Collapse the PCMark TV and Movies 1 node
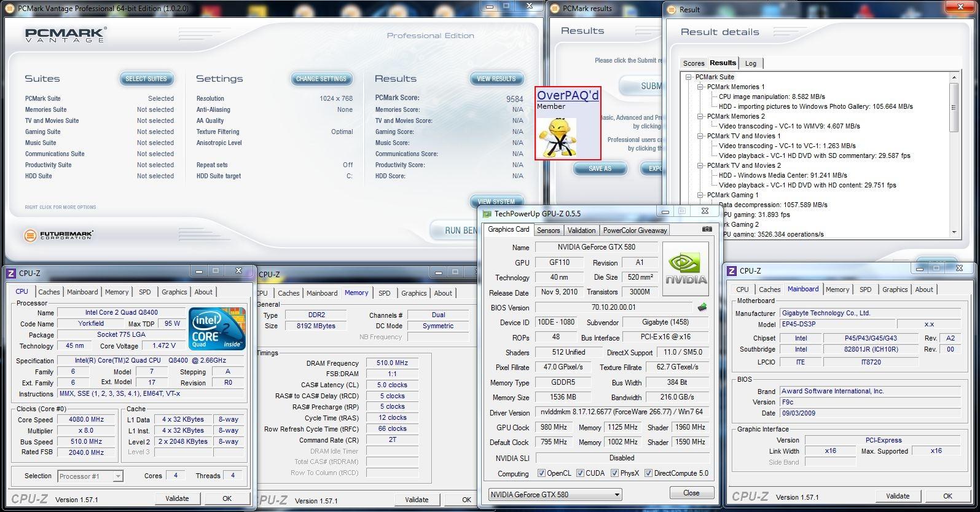 point(700,136)
